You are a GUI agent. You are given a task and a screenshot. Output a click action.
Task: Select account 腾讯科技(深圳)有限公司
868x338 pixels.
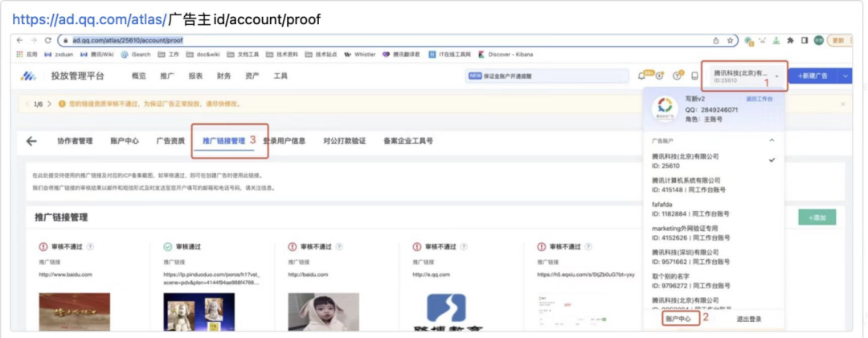(x=714, y=257)
